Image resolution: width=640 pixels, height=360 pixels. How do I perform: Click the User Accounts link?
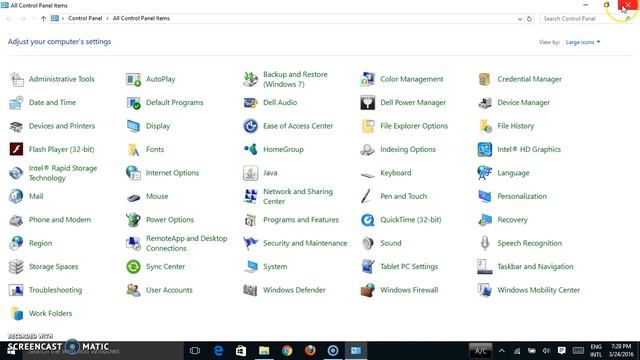[x=169, y=290]
